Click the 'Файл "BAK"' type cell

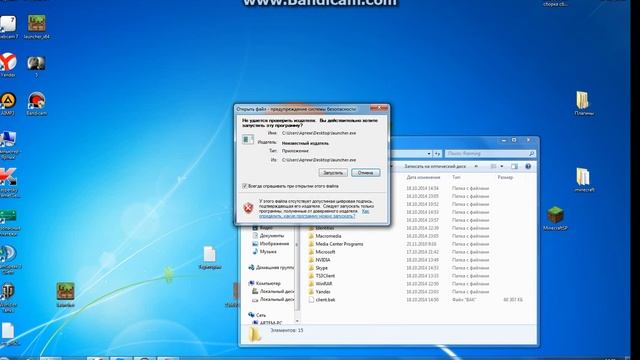[x=464, y=300]
